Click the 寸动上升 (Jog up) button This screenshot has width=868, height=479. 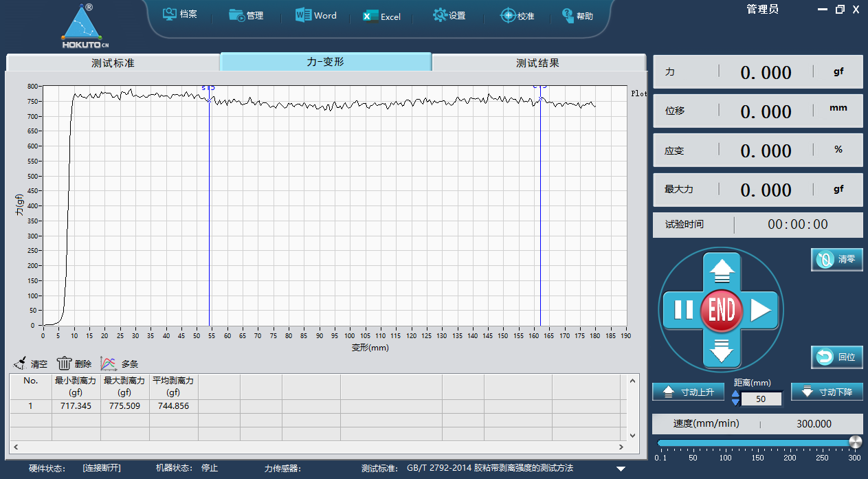[688, 392]
